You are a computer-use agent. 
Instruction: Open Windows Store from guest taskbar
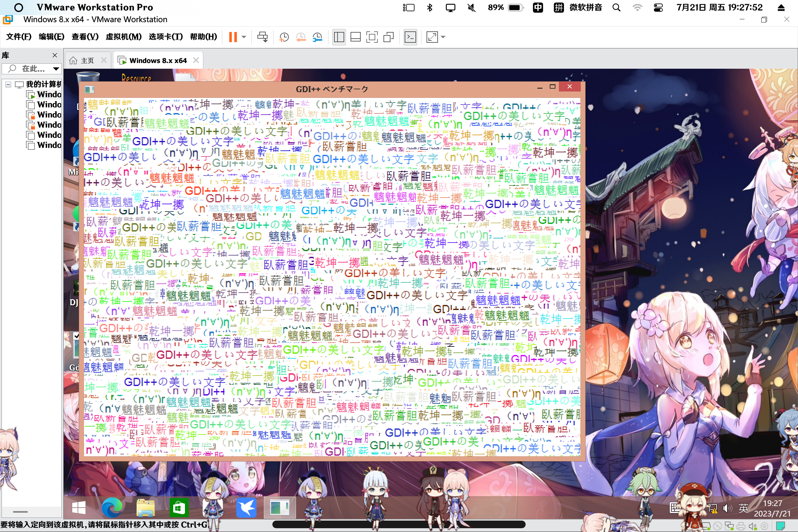coord(179,508)
